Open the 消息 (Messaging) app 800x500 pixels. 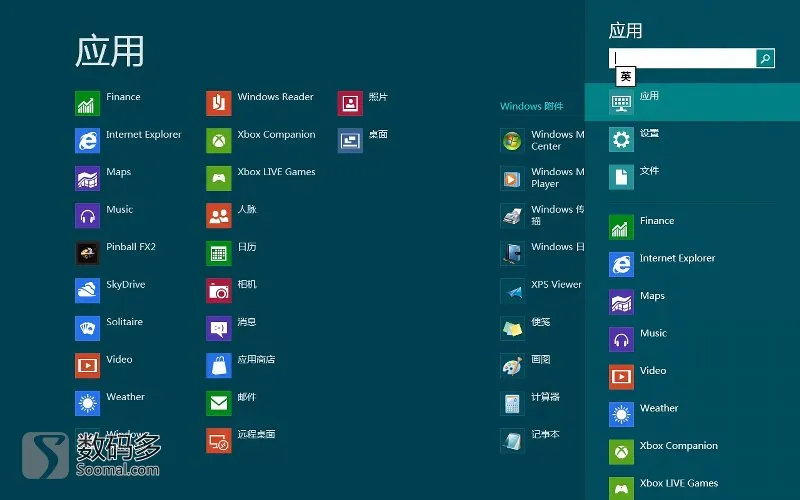click(x=232, y=328)
